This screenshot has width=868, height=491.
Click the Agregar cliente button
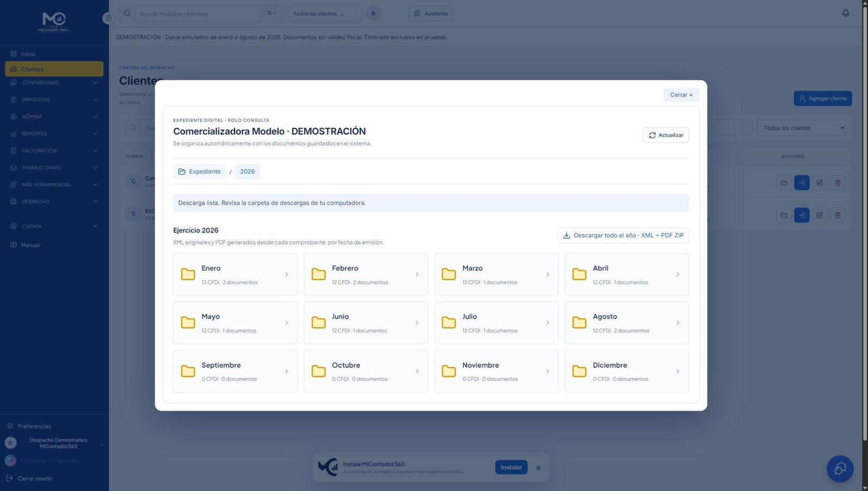(x=822, y=98)
